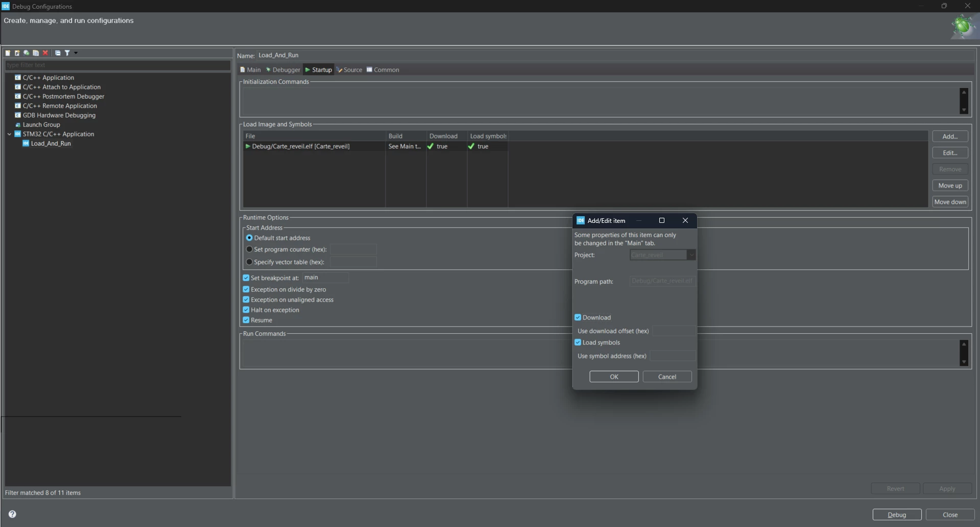Click the Move up button
Viewport: 980px width, 527px height.
tap(950, 186)
